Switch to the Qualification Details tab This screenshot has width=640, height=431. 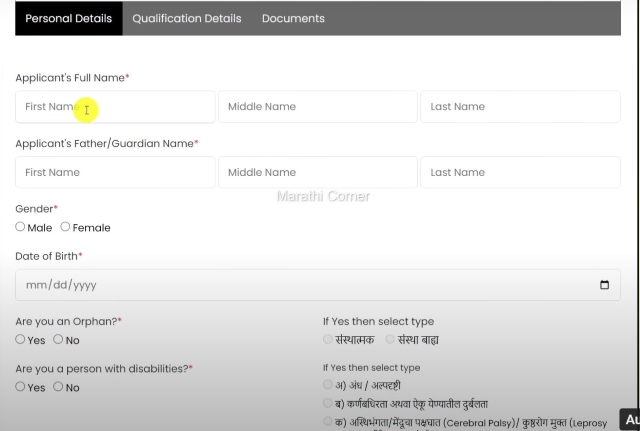tap(187, 18)
